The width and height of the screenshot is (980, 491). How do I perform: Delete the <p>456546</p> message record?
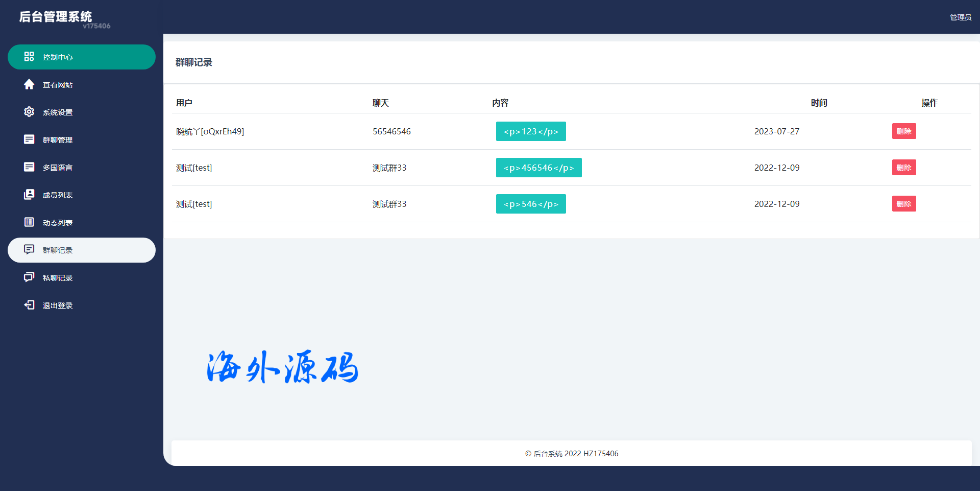point(903,168)
